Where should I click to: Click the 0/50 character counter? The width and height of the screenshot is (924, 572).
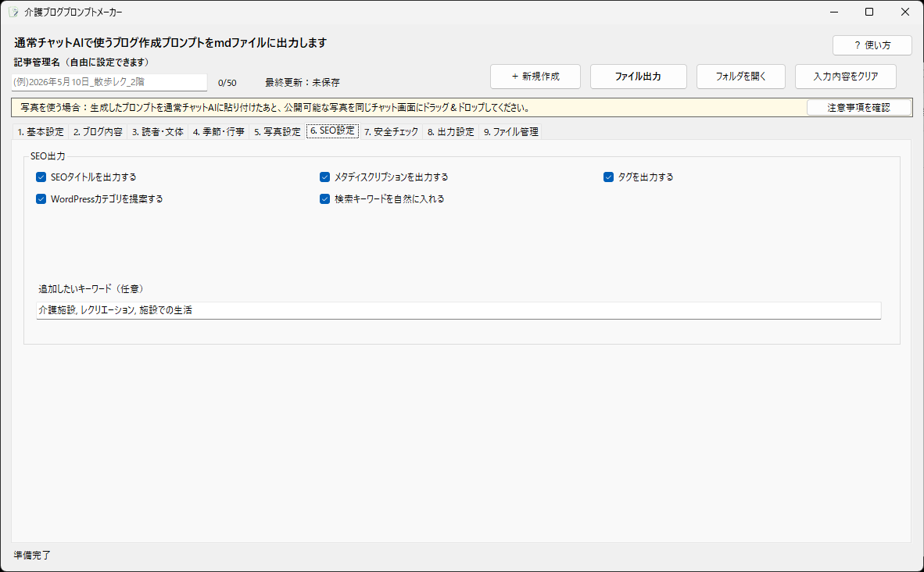click(x=227, y=83)
